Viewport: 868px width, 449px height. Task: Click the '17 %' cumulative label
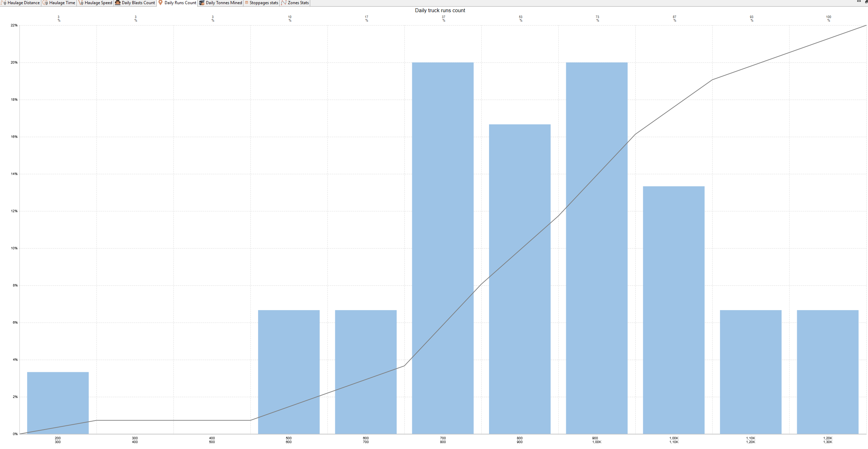click(367, 18)
